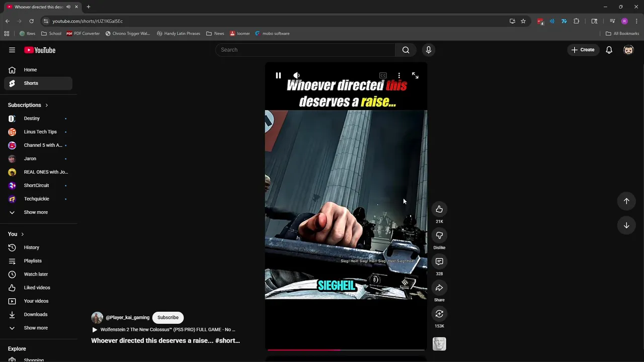Open the Destiny channel subscription
Image resolution: width=644 pixels, height=362 pixels.
coord(38,118)
